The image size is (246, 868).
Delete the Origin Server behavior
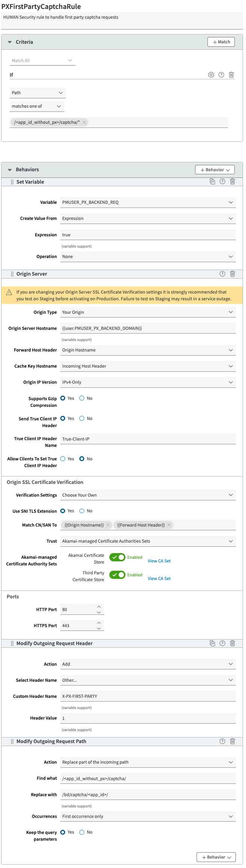(x=233, y=274)
